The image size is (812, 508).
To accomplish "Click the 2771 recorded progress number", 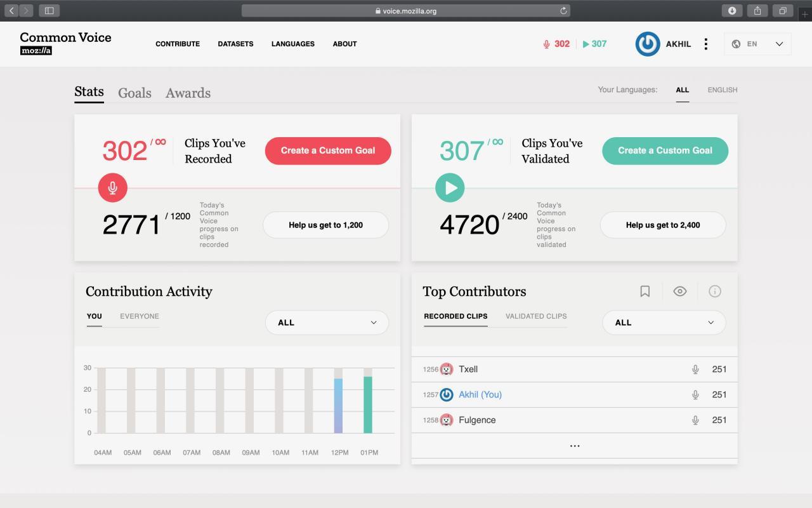I will pos(131,225).
